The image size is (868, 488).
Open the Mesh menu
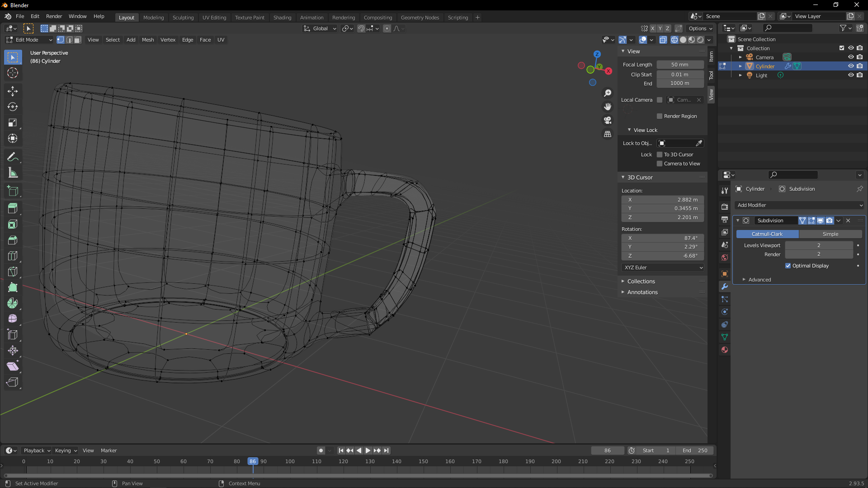click(148, 40)
